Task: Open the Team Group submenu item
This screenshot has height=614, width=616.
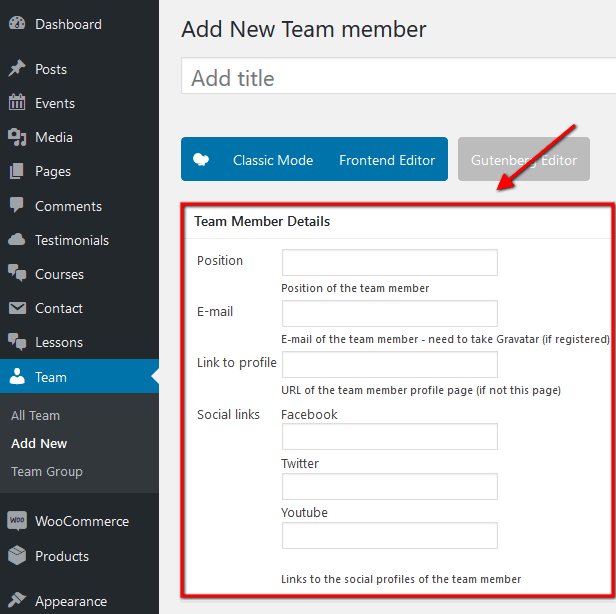Action: tap(47, 471)
